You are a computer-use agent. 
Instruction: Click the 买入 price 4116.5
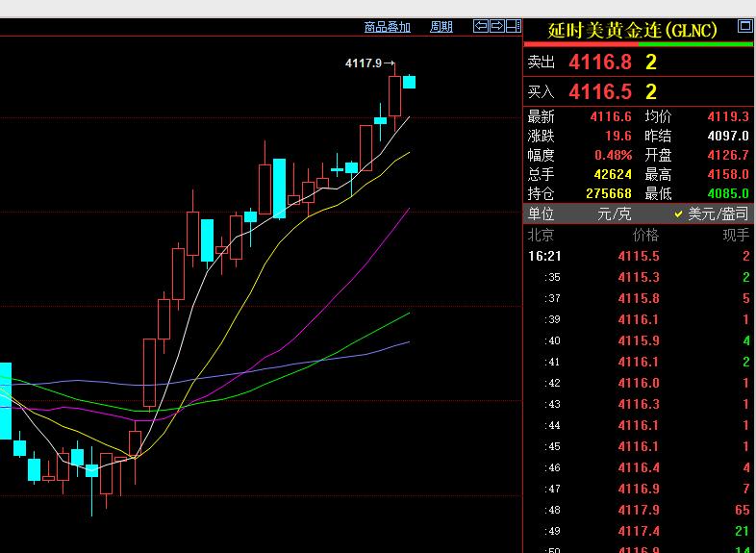600,91
